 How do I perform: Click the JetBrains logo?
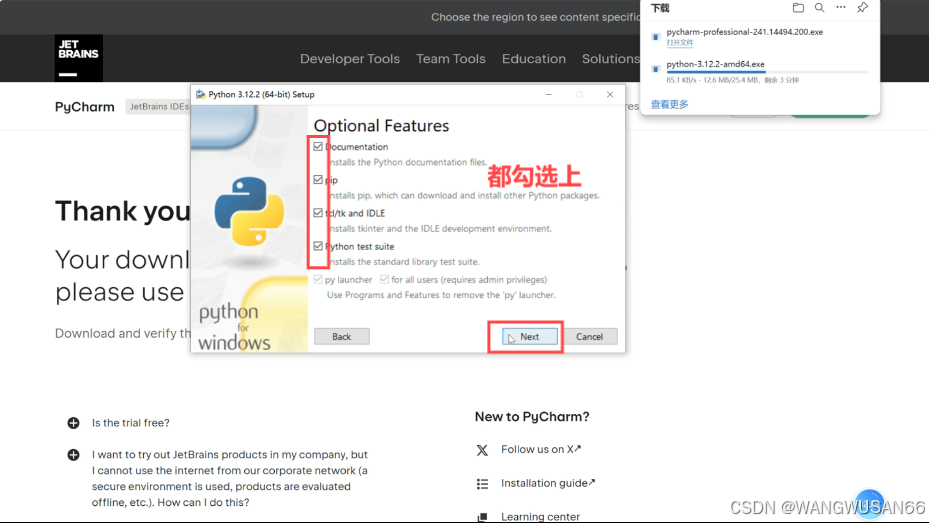click(79, 58)
